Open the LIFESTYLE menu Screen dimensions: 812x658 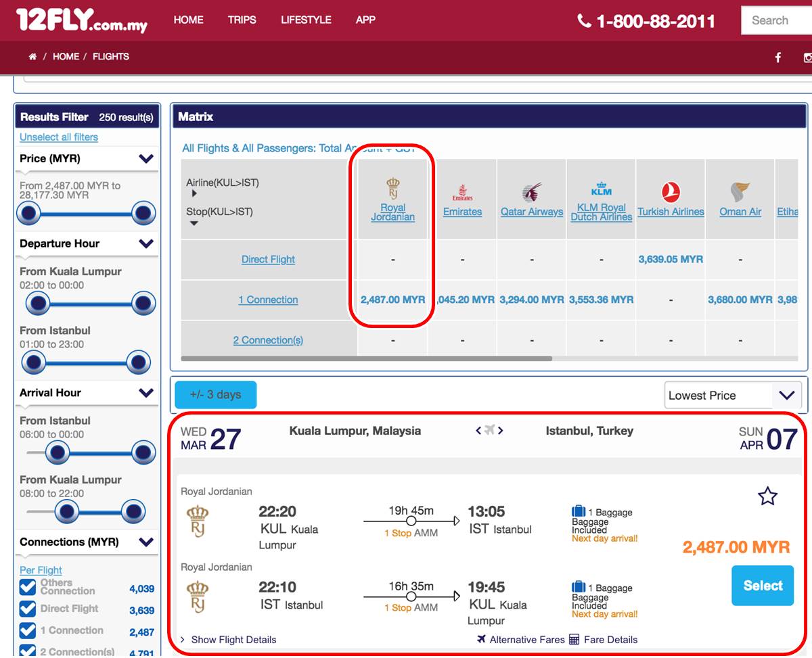[306, 20]
